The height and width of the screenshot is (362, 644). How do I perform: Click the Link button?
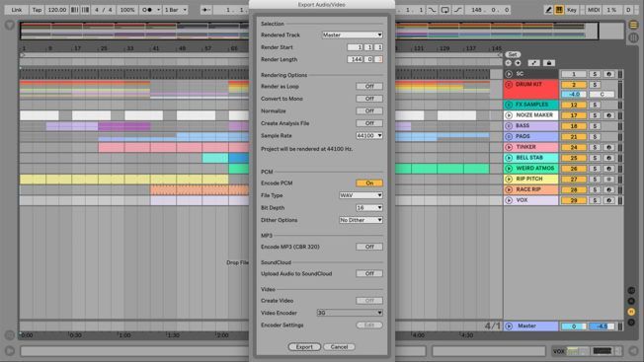click(17, 10)
